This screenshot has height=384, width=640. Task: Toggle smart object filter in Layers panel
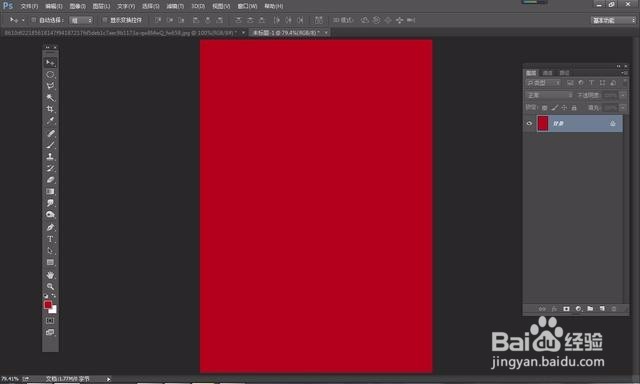tap(613, 83)
